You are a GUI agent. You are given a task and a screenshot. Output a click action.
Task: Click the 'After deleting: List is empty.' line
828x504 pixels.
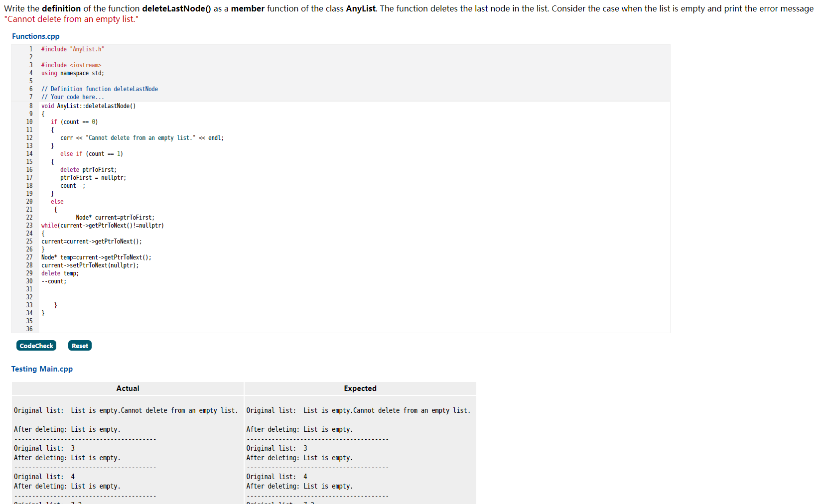(x=67, y=429)
